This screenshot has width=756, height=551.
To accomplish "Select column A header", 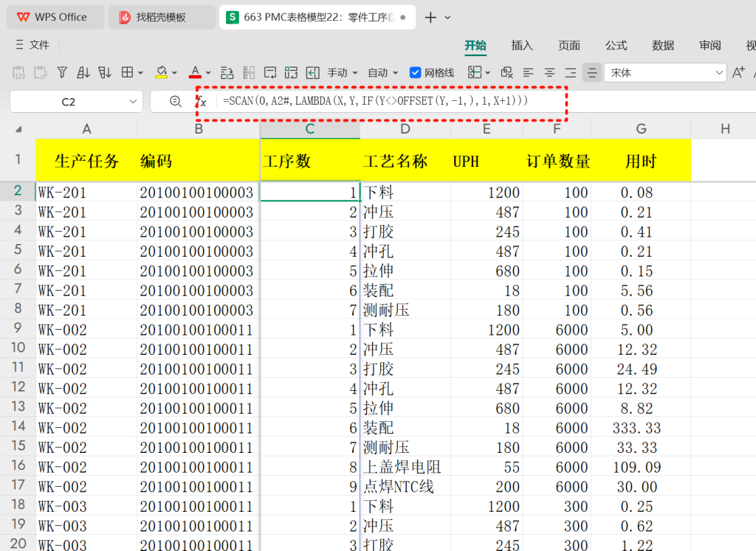I will [86, 129].
